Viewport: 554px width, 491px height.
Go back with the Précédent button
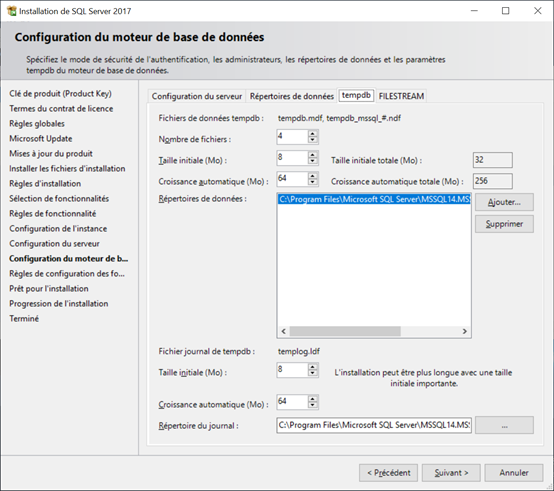tap(388, 473)
